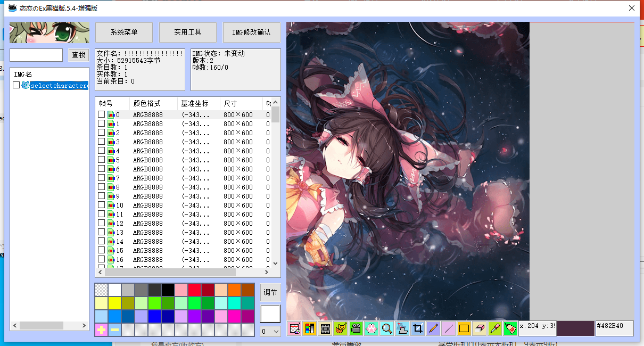Pick a color with the Eyedropper tool
Screen dimensions: 644x346
click(494, 328)
